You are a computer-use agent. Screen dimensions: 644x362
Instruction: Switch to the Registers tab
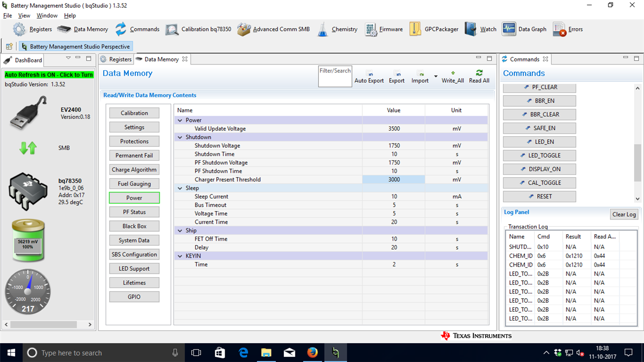tap(116, 59)
